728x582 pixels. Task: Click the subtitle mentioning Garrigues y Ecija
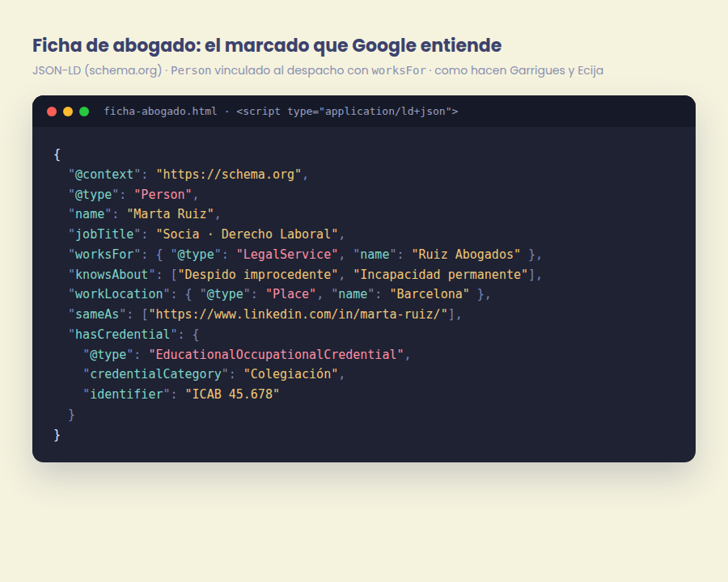318,70
